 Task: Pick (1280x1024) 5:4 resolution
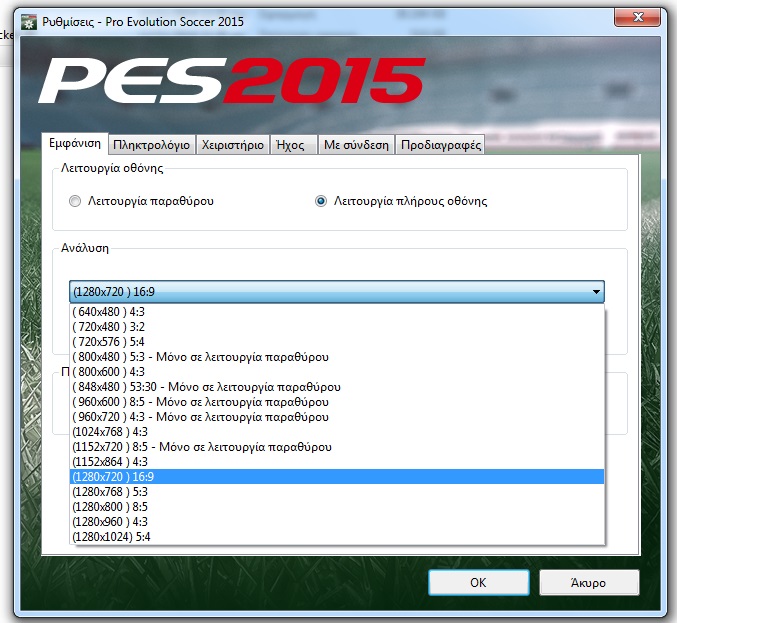pyautogui.click(x=337, y=537)
